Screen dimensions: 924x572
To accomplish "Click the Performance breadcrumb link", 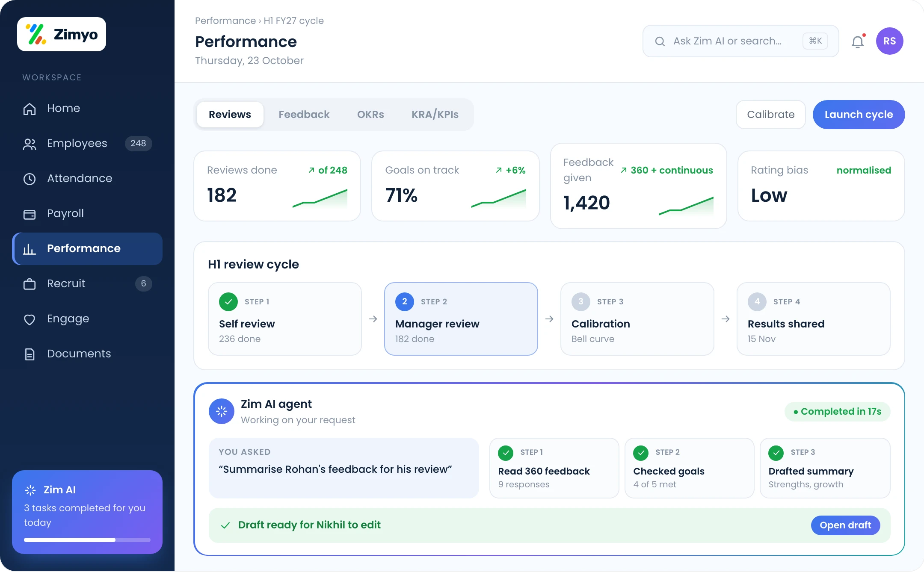I will pyautogui.click(x=225, y=21).
